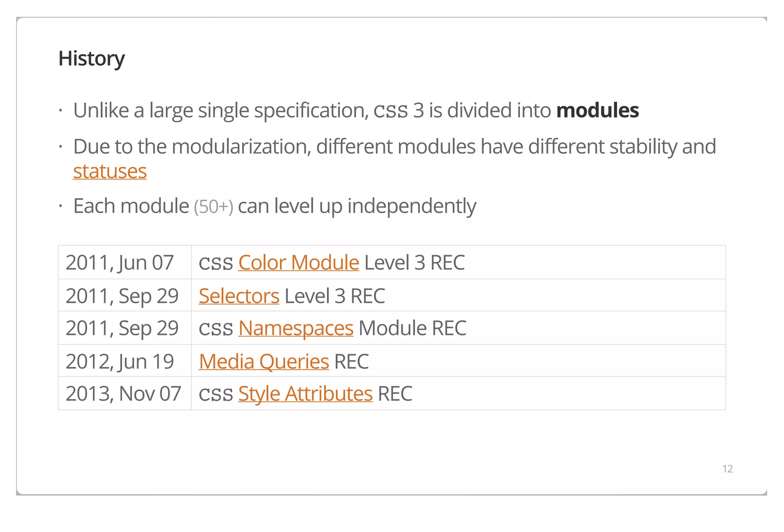Screen dimensions: 784x532
Task: Click the "History" slide heading
Action: click(91, 59)
